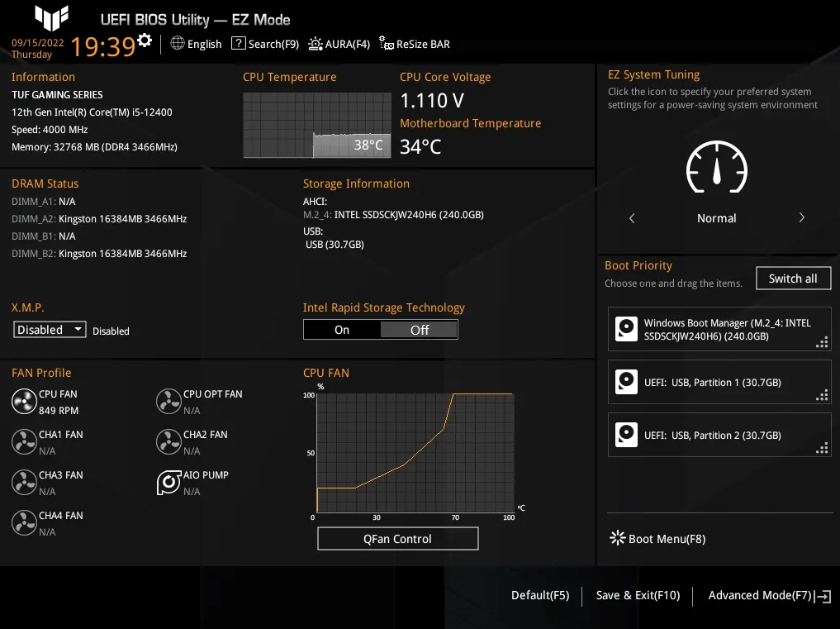This screenshot has height=629, width=840.
Task: Click the AURA lighting icon
Action: point(316,44)
